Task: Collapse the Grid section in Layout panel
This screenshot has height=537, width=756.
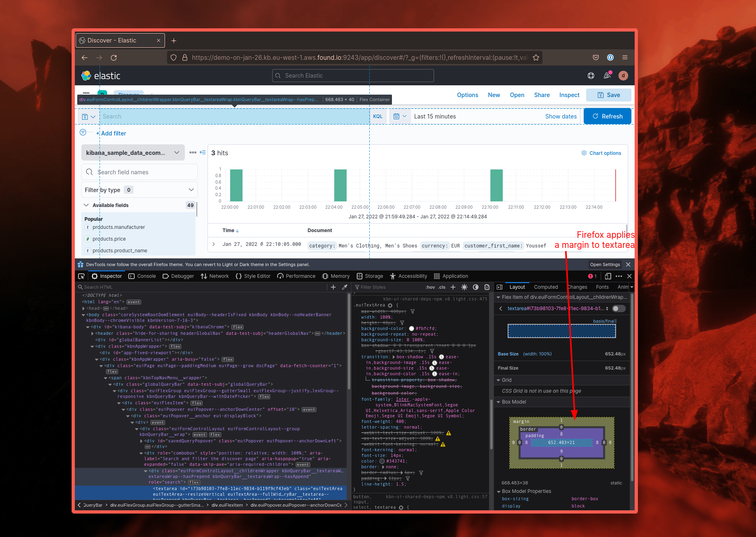Action: coord(499,380)
